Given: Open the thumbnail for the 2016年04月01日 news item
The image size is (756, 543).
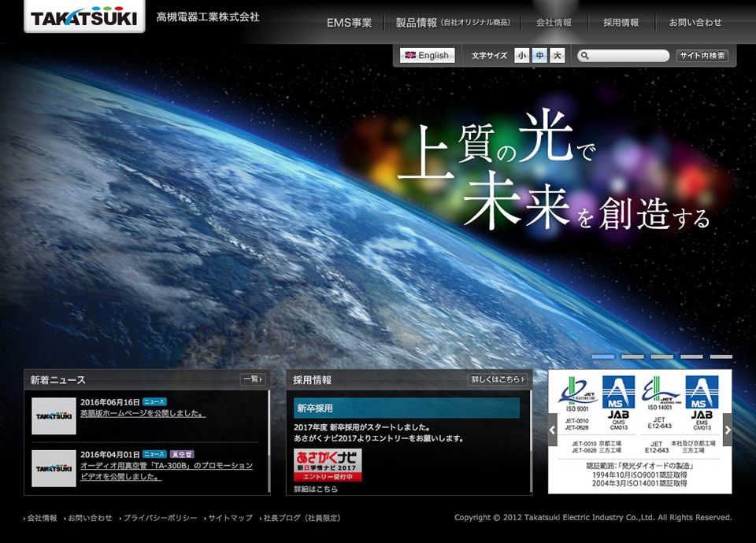Looking at the screenshot, I should pyautogui.click(x=54, y=468).
